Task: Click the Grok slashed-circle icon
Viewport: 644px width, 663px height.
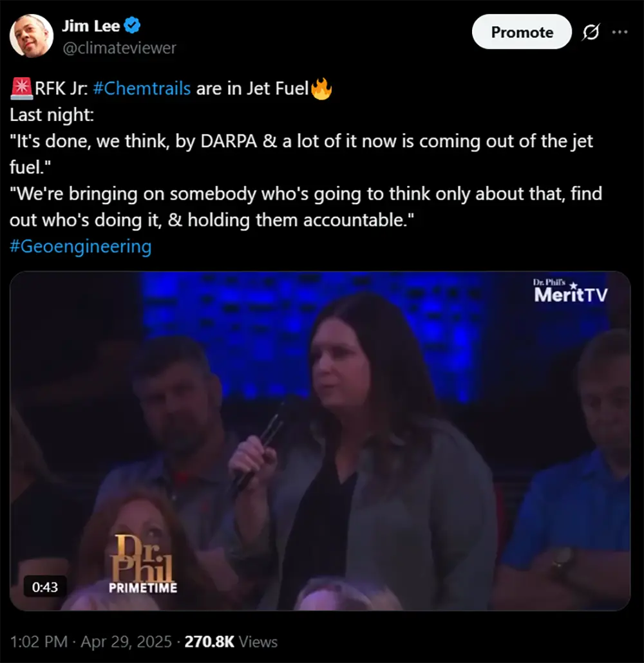Action: click(x=591, y=32)
